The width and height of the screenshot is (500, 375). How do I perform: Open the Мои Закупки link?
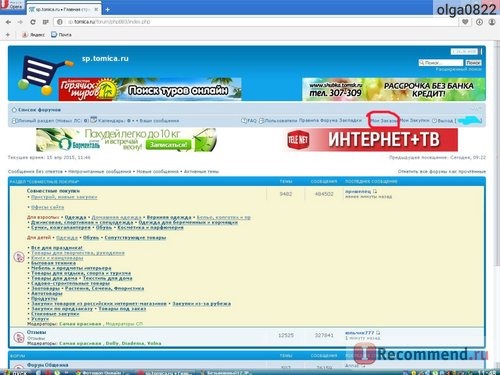click(415, 120)
